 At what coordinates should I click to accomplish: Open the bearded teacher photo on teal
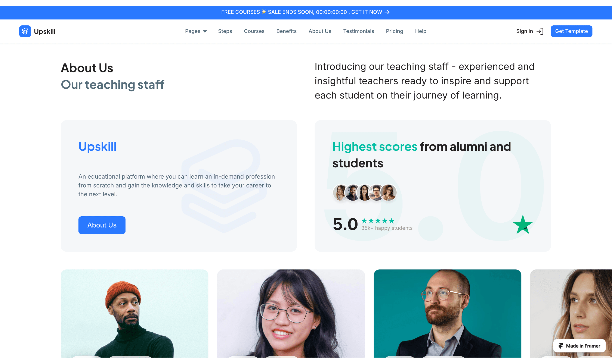click(447, 313)
